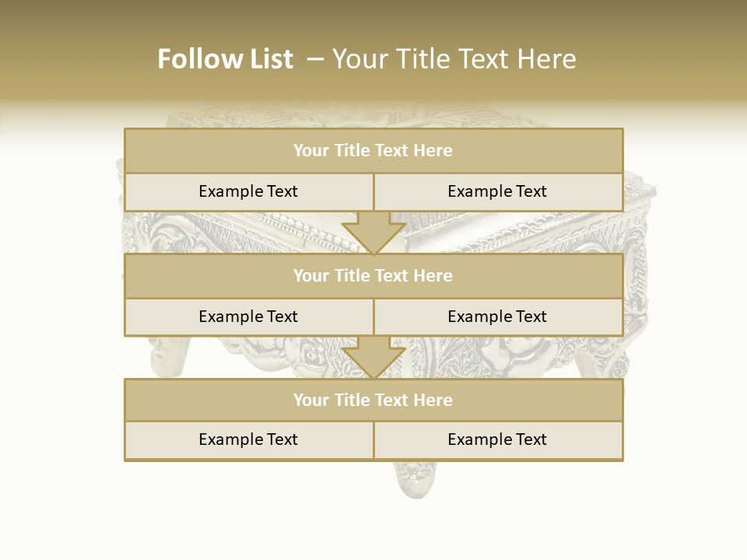Select the middle block's right Example Text cell
This screenshot has width=747, height=560.
(498, 317)
